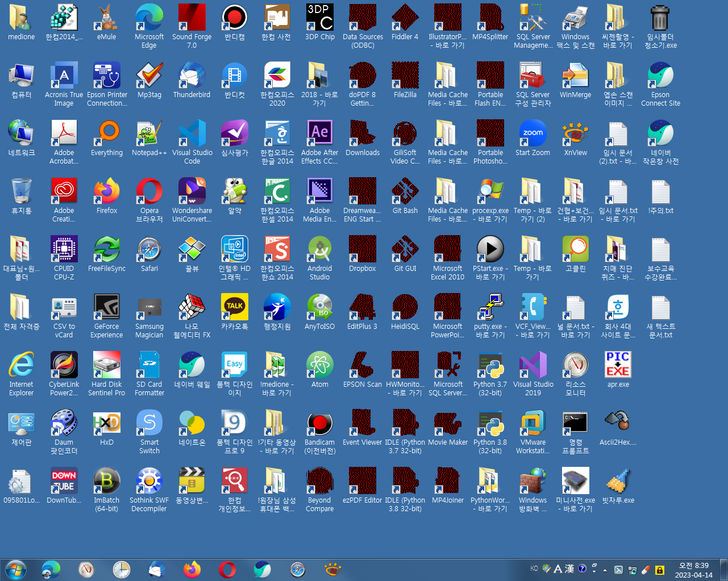The height and width of the screenshot is (581, 728).
Task: Open Fiddler 4 shortcut
Action: click(405, 22)
